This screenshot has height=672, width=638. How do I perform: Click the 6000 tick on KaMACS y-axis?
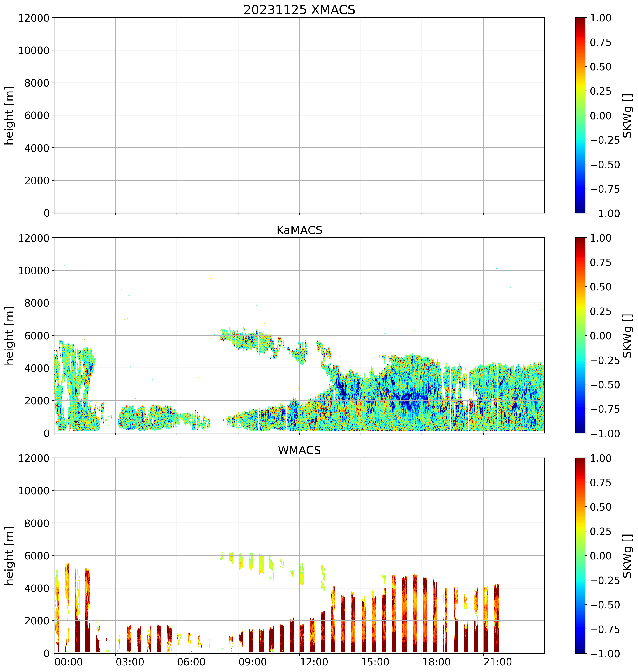pyautogui.click(x=37, y=335)
